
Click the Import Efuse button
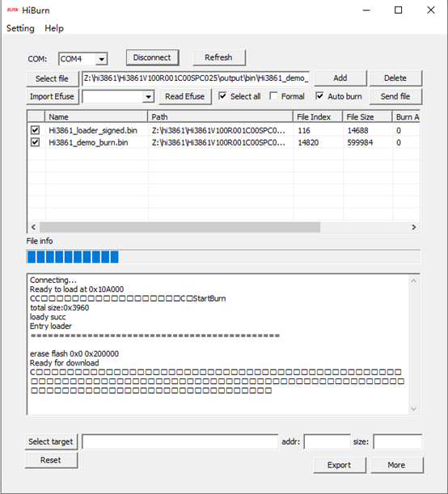pos(52,96)
